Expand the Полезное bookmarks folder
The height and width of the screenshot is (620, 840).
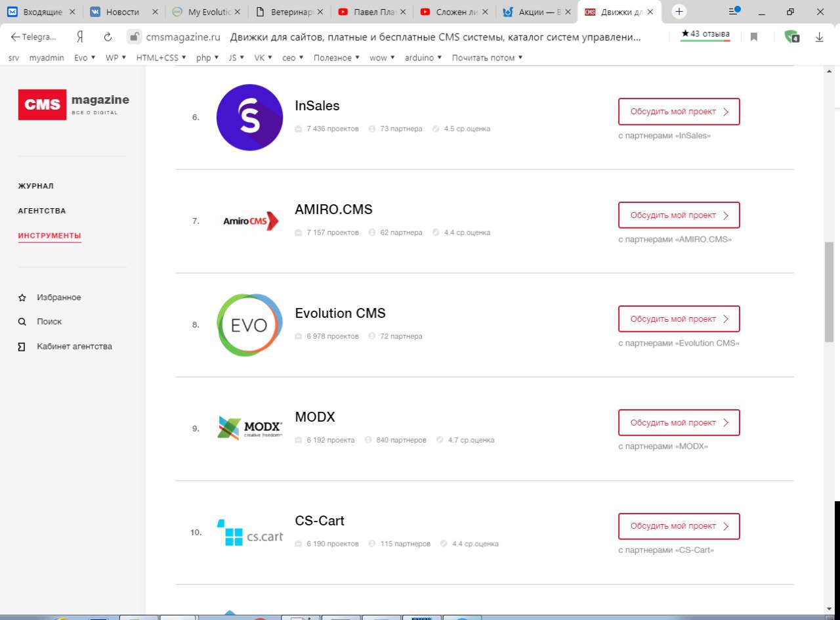(x=337, y=58)
